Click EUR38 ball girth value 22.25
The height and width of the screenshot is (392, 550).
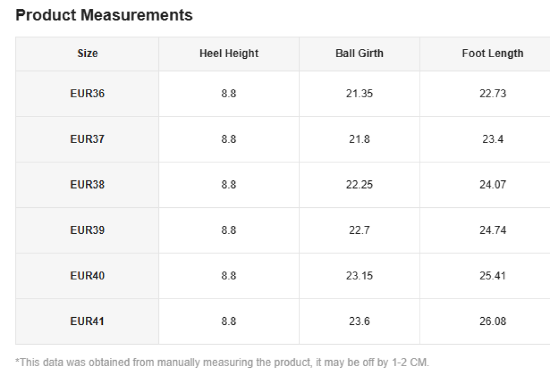tap(359, 185)
